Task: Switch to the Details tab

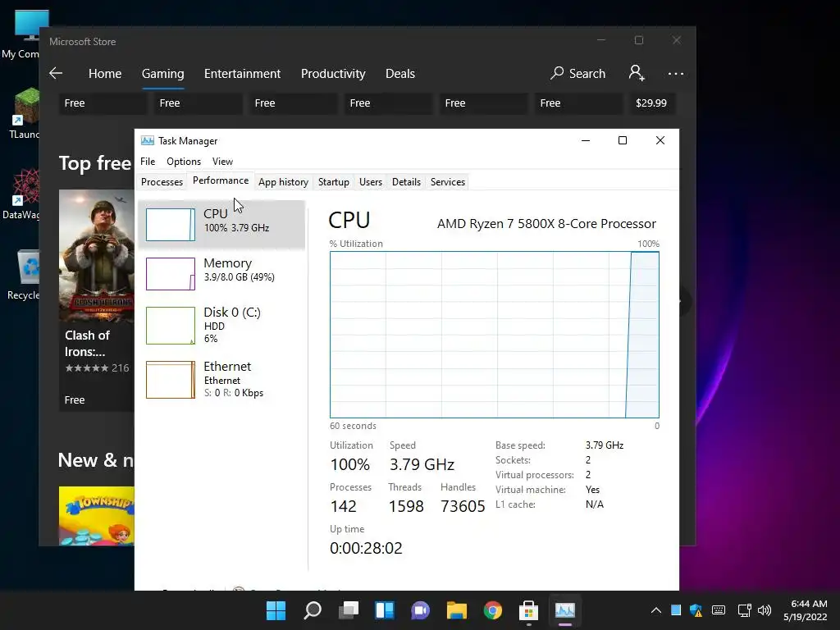Action: [406, 182]
